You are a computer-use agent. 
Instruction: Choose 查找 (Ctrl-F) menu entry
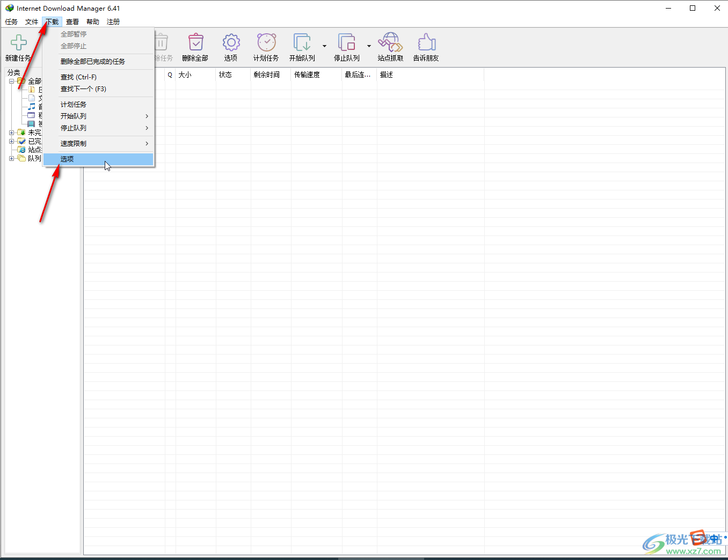(98, 77)
